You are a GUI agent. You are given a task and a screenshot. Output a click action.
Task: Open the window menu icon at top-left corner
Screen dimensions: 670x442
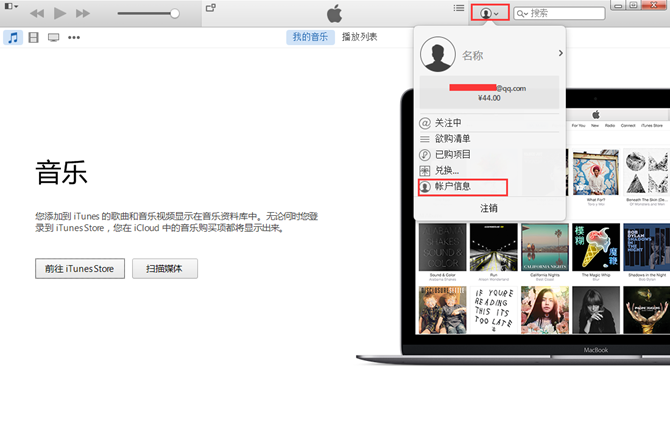11,6
